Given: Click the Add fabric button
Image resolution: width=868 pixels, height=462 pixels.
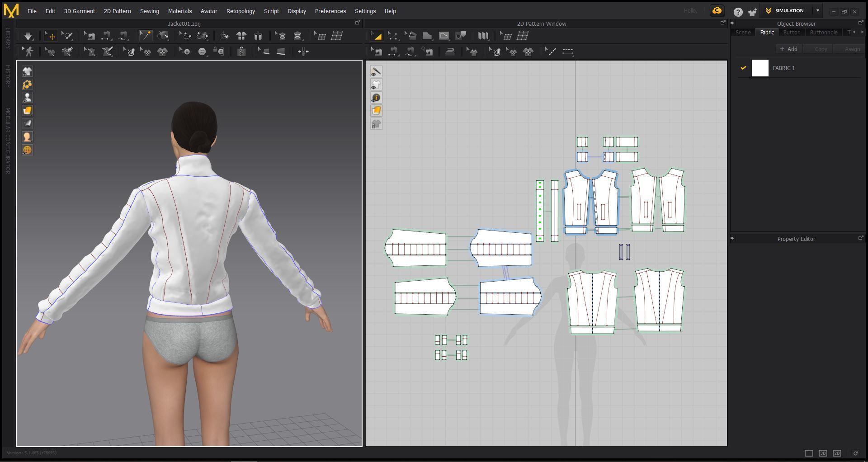Looking at the screenshot, I should (x=789, y=49).
